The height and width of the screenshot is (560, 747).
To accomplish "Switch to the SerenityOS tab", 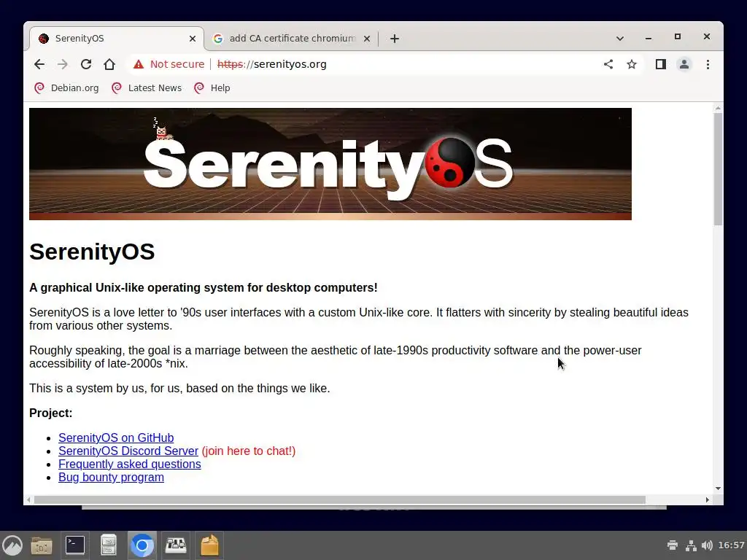I will click(116, 39).
